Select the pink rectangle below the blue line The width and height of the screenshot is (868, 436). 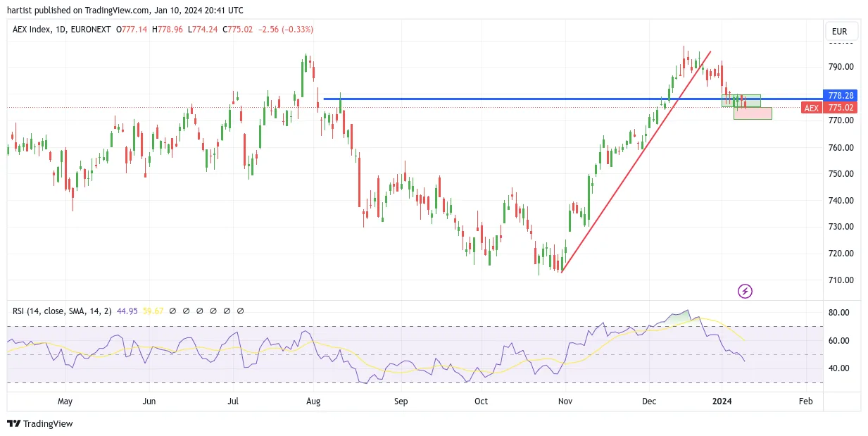(753, 113)
